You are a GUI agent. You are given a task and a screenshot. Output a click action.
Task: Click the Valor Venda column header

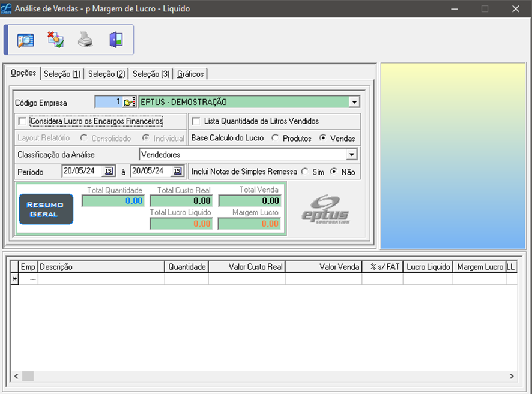pyautogui.click(x=324, y=267)
